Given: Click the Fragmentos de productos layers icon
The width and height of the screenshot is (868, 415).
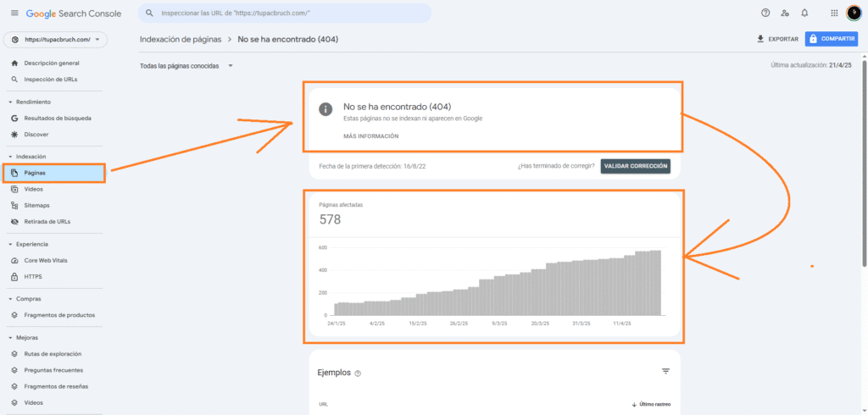Looking at the screenshot, I should point(15,315).
